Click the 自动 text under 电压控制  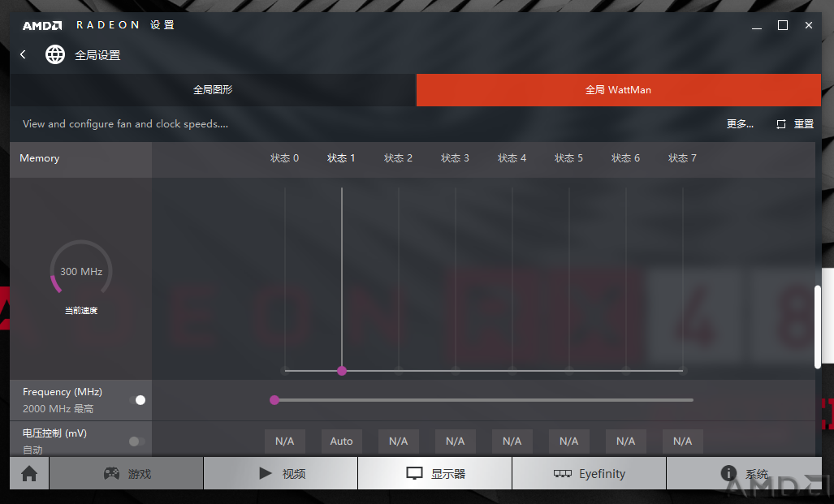tap(32, 450)
